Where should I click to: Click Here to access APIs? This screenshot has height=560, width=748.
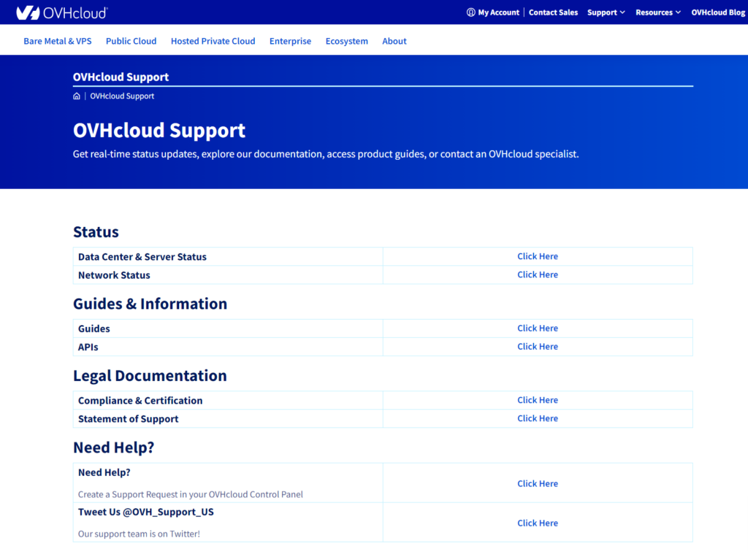coord(538,346)
